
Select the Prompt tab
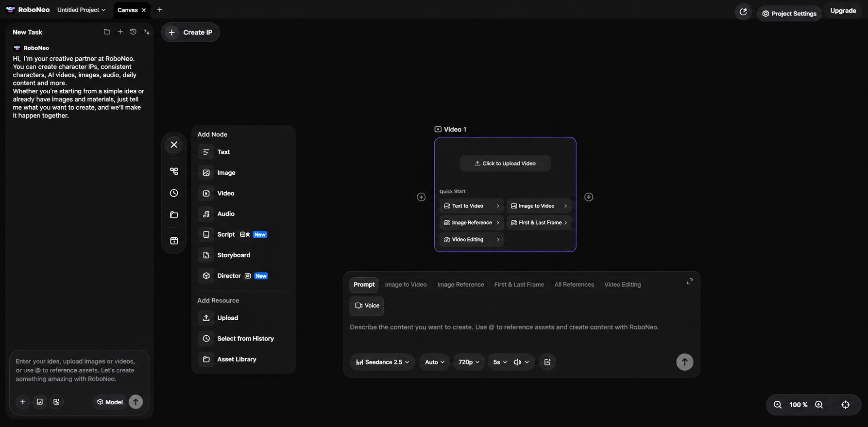(364, 285)
